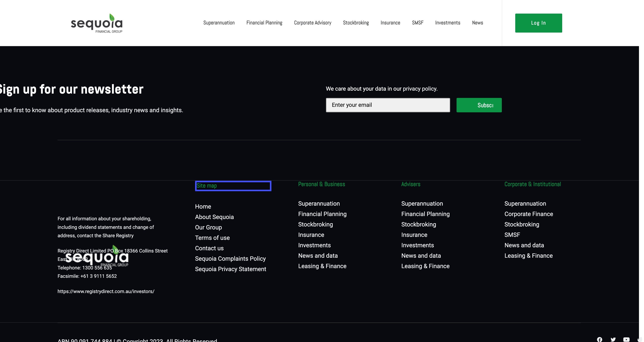Viewport: 644px width, 342px height.
Task: Go to the SMSF navigation item
Action: [417, 23]
